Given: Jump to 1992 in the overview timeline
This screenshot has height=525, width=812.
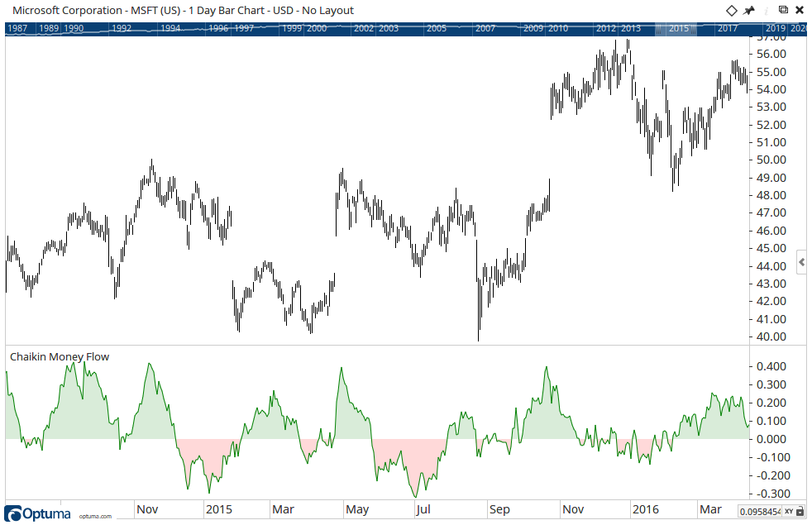Looking at the screenshot, I should (122, 28).
